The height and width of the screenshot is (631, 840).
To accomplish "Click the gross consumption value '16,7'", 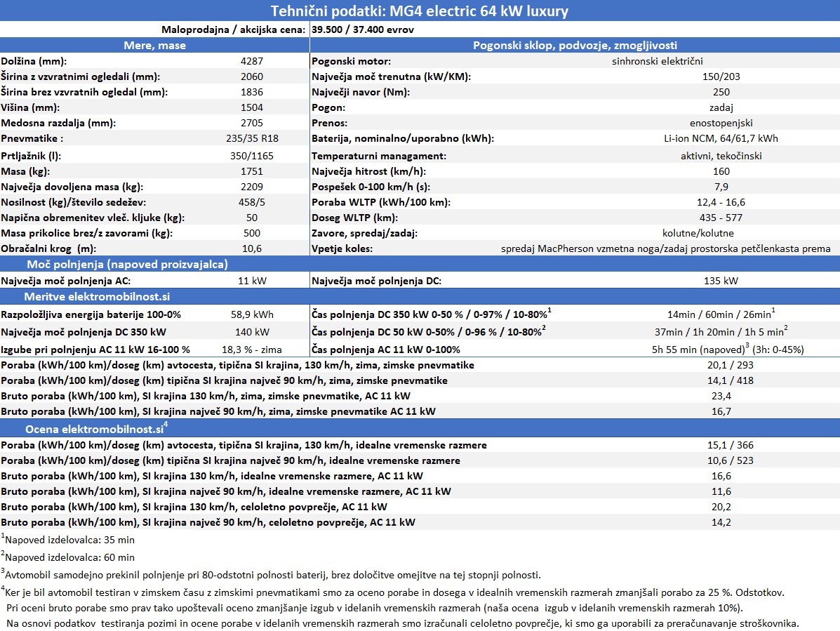I will tap(721, 412).
